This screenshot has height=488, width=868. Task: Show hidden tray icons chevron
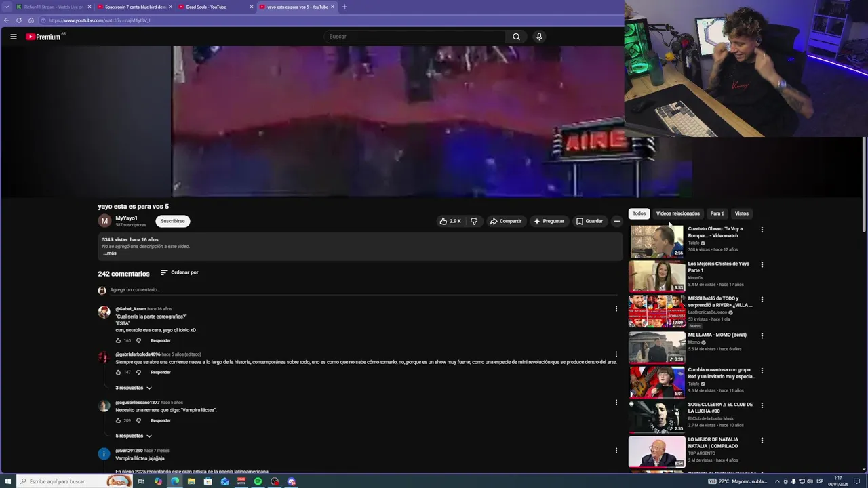[777, 481]
